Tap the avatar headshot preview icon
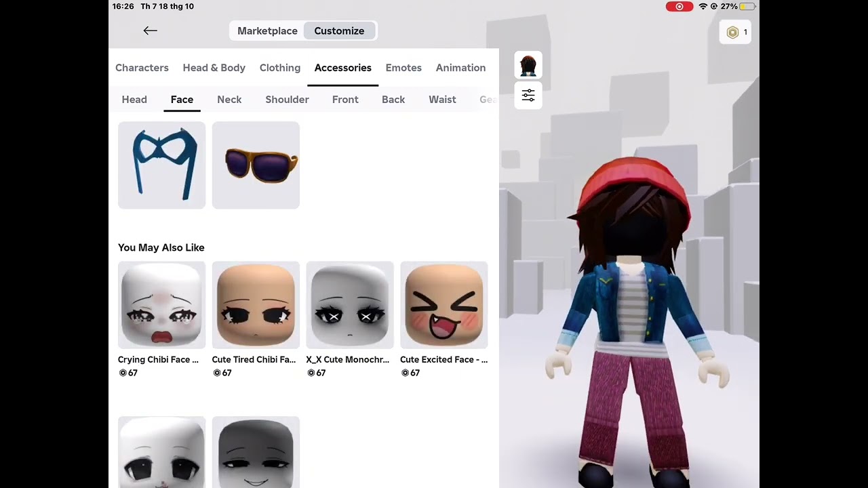Image resolution: width=868 pixels, height=488 pixels. click(528, 66)
